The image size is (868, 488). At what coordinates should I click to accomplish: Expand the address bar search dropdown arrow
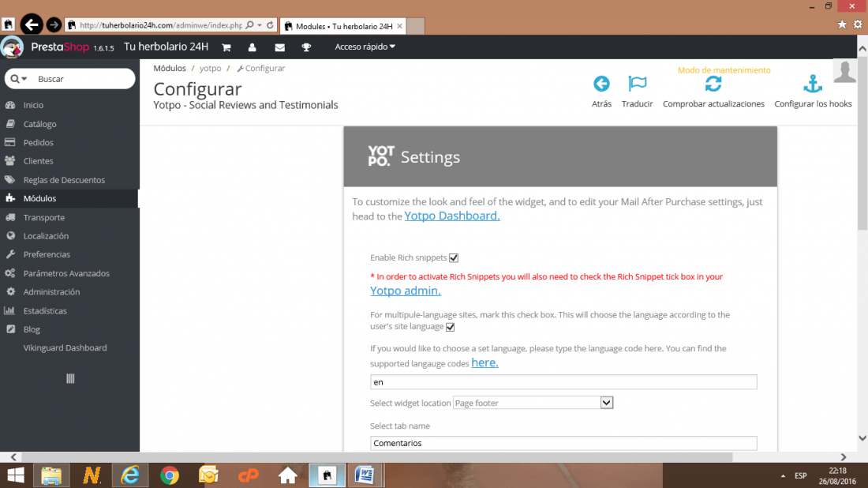pyautogui.click(x=259, y=25)
